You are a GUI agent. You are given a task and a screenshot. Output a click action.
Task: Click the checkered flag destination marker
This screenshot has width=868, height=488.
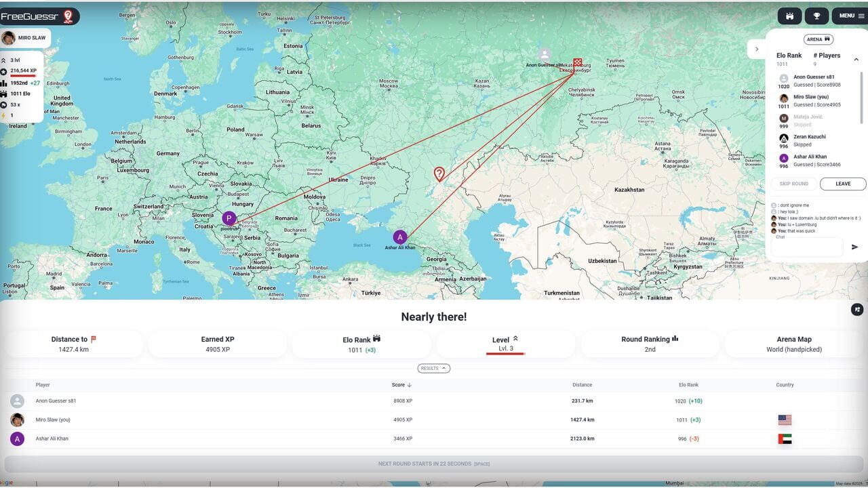577,64
